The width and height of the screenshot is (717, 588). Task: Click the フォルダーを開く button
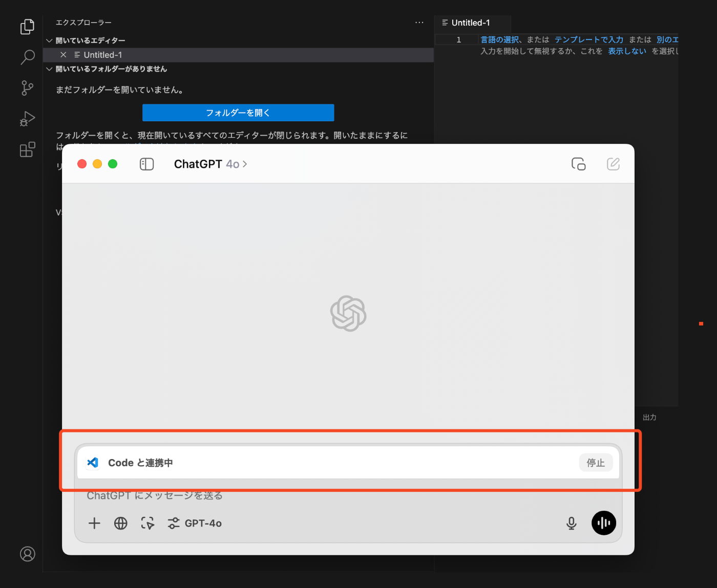(238, 113)
